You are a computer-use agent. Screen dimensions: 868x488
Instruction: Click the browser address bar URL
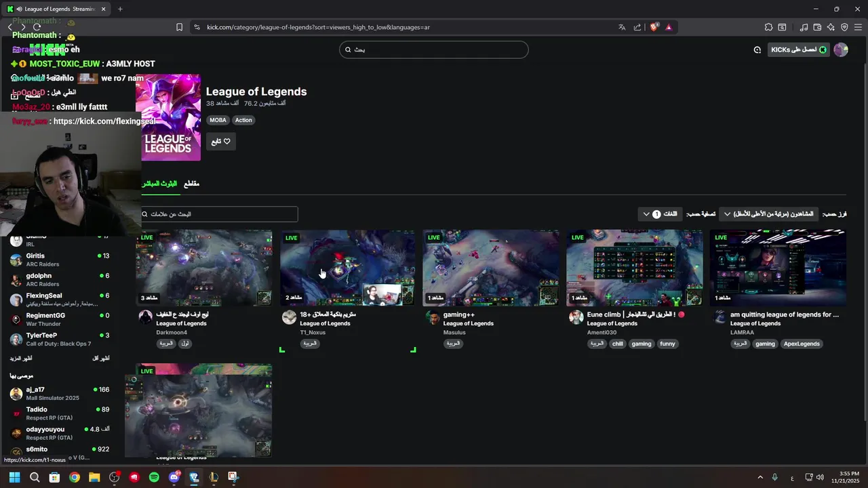[x=319, y=27]
